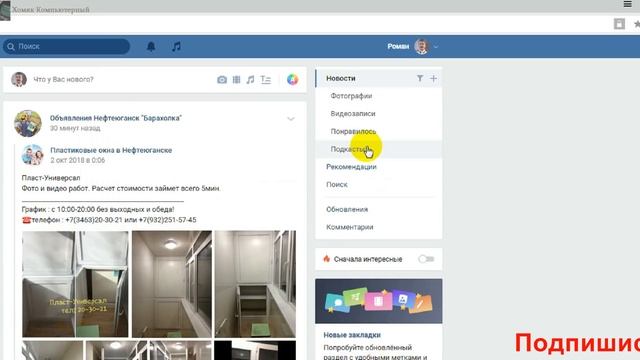Click the Что у Вас нового? post field
Screen dimensions: 640x360
coord(63,80)
